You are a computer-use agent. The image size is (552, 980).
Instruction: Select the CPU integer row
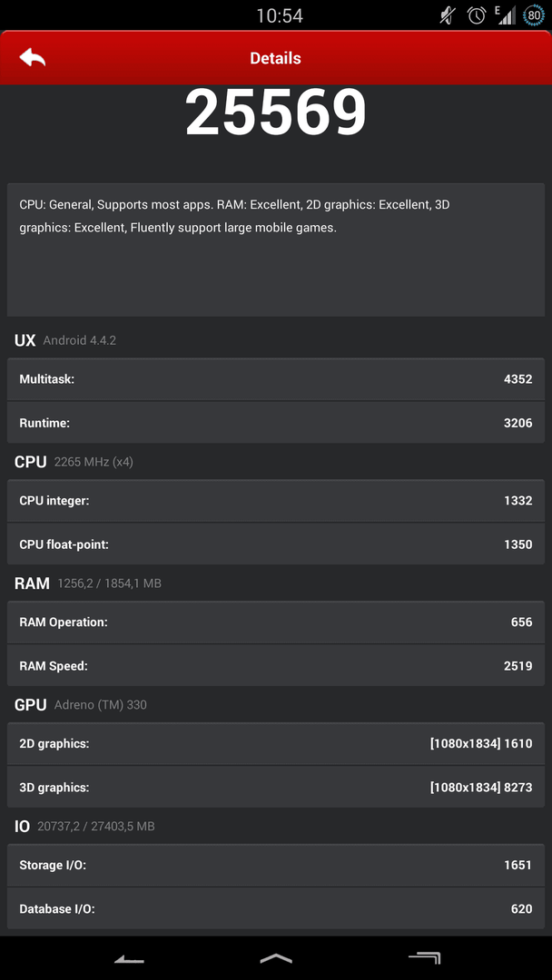pyautogui.click(x=276, y=501)
